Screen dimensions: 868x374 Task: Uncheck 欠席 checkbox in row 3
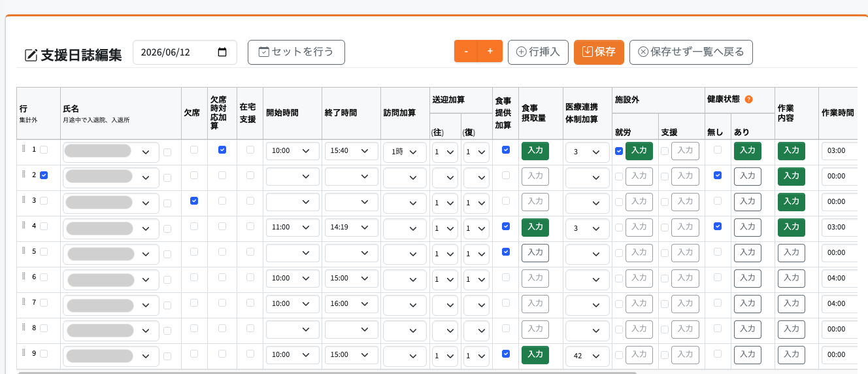(194, 201)
